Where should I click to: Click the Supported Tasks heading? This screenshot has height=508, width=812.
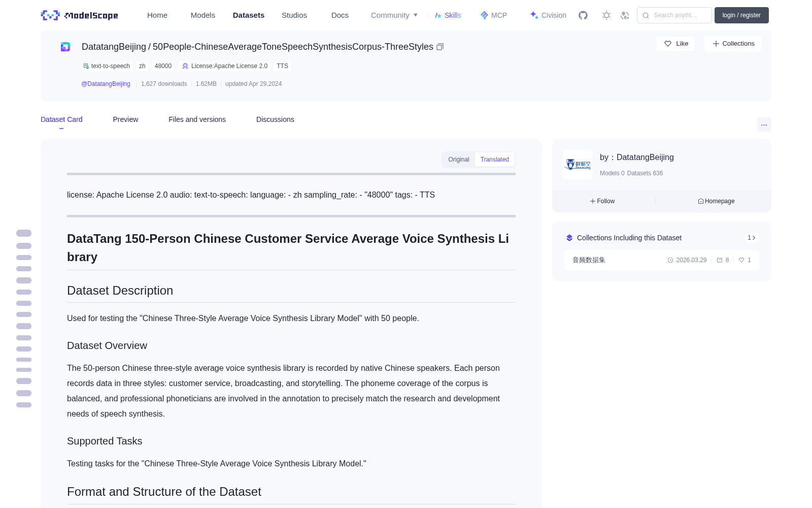(x=105, y=441)
